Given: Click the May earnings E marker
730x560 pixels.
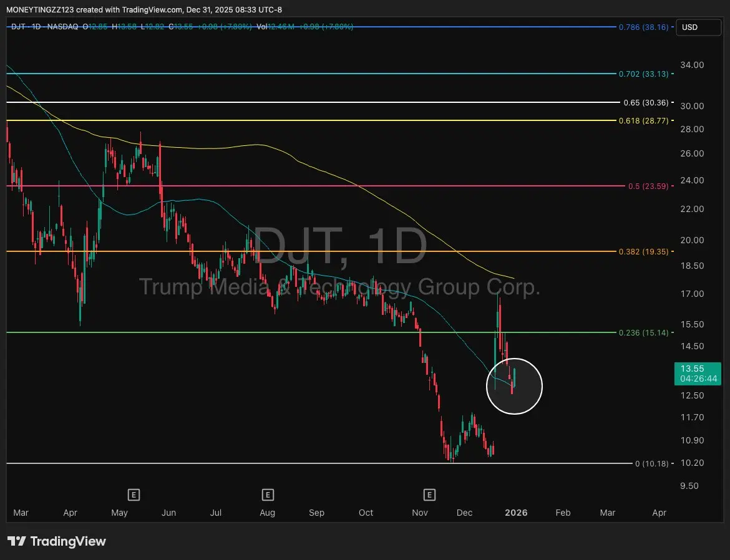Looking at the screenshot, I should coord(134,495).
